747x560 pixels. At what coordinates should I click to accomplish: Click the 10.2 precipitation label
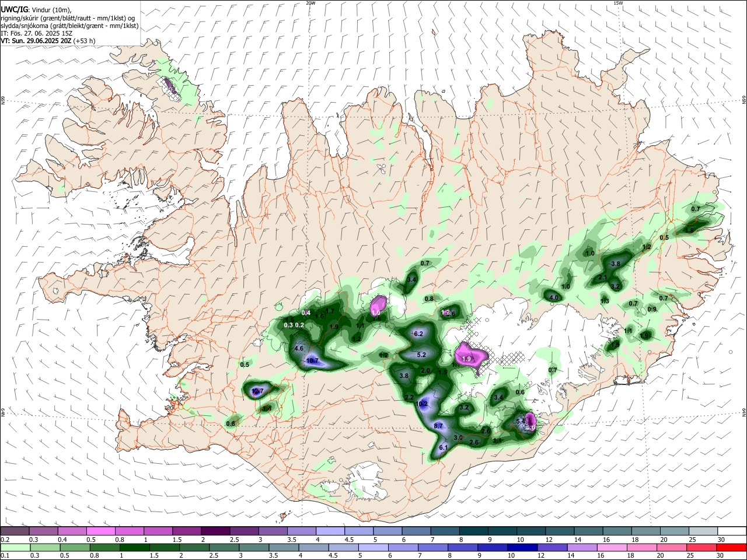coord(421,404)
